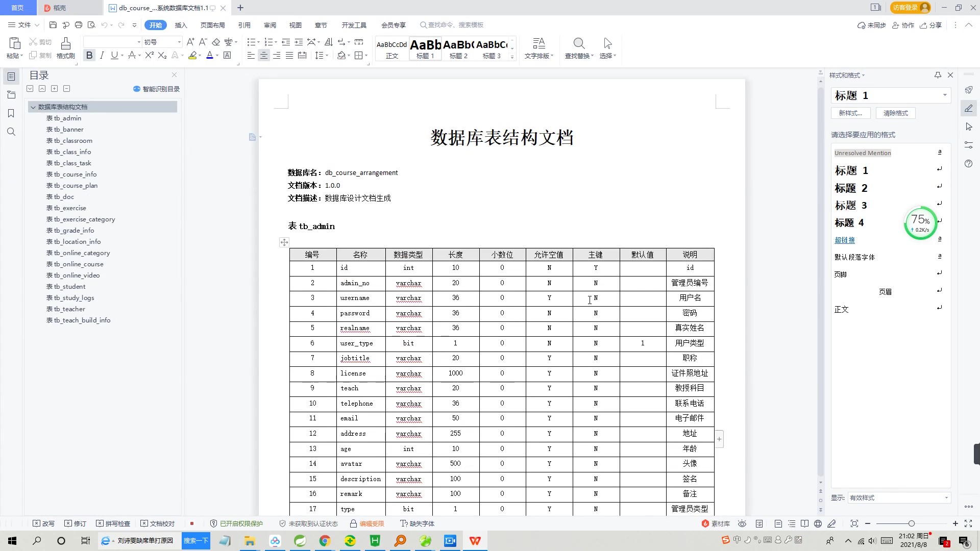Click the find and replace icon
The height and width of the screenshot is (551, 980).
tap(577, 43)
